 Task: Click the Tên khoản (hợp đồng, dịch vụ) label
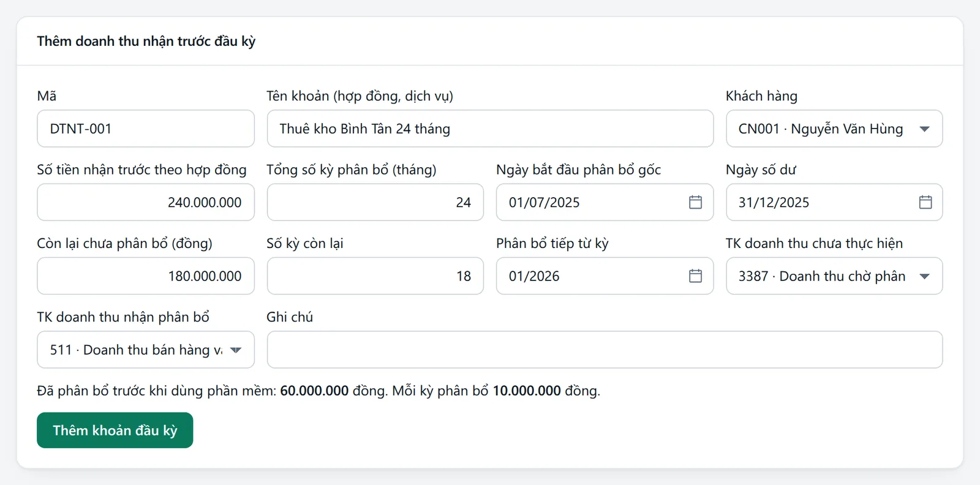(x=360, y=96)
